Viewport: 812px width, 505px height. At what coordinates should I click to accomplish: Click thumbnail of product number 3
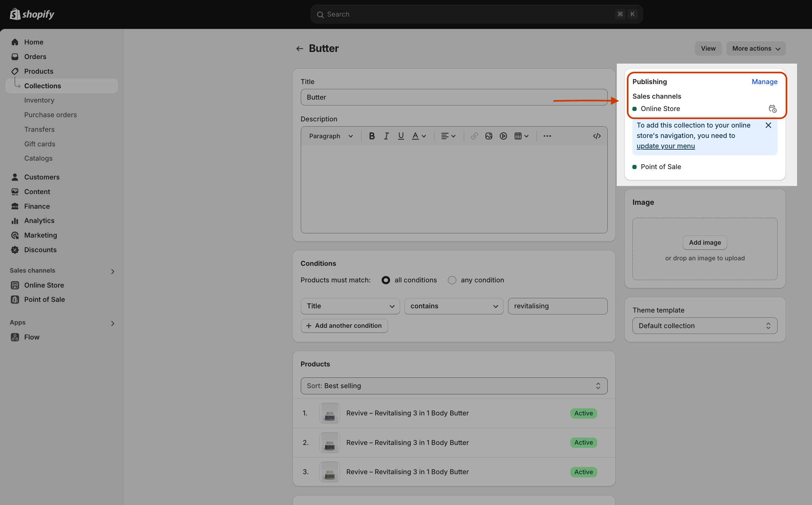point(329,472)
